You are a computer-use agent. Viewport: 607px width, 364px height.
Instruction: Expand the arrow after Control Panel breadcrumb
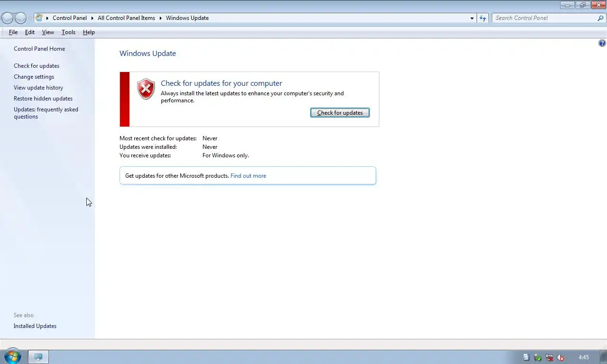tap(92, 18)
